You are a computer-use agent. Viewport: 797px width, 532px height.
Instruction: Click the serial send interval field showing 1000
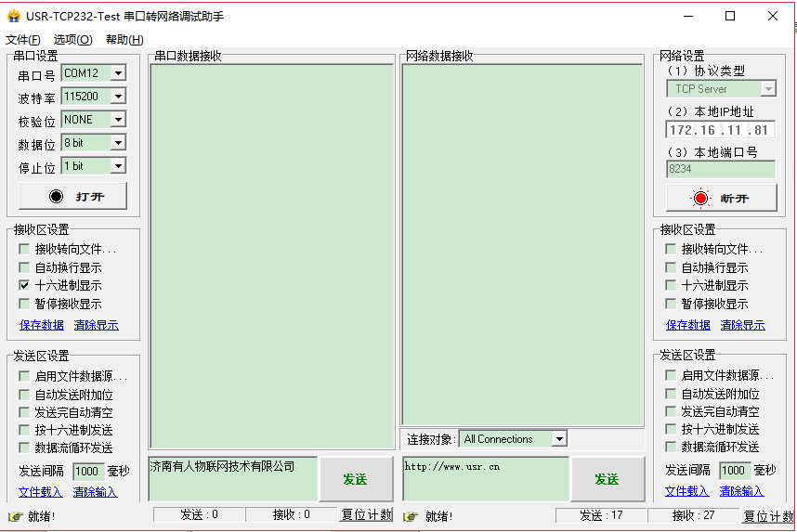(x=87, y=471)
